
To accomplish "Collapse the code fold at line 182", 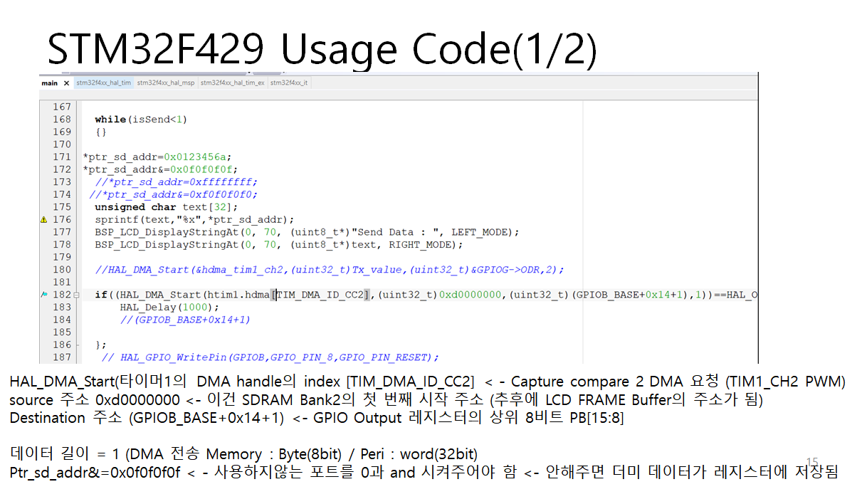I will pyautogui.click(x=78, y=295).
